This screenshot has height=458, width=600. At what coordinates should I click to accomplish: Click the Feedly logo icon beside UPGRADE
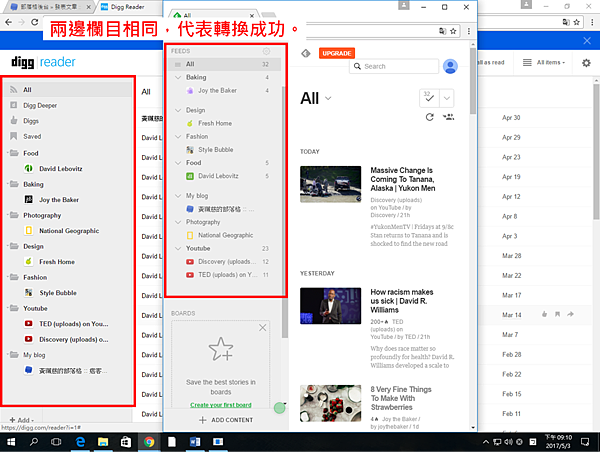(x=305, y=54)
